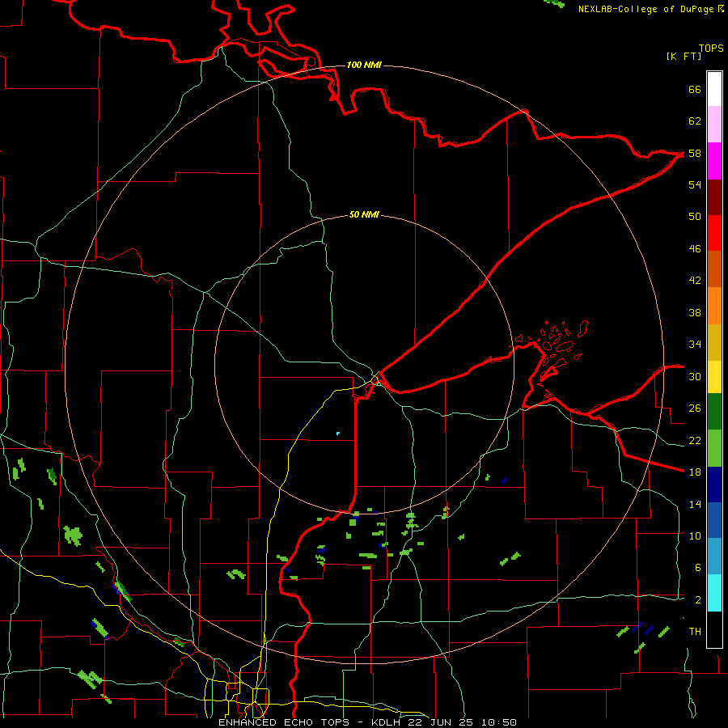
Task: Click the bright red legend swatch
Action: pyautogui.click(x=714, y=233)
